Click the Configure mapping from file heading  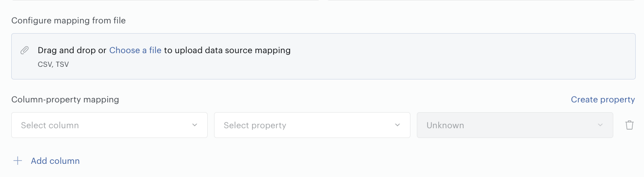pyautogui.click(x=69, y=20)
